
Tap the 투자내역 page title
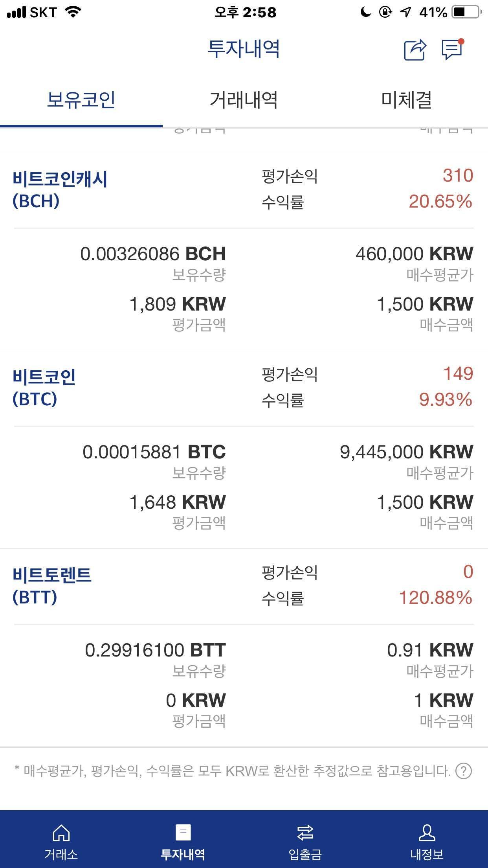tap(244, 49)
